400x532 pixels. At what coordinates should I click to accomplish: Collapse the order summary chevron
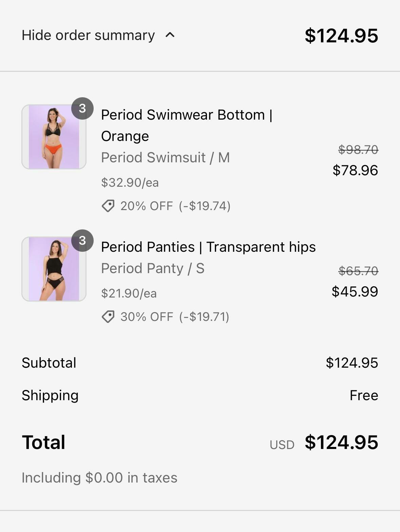[x=170, y=35]
